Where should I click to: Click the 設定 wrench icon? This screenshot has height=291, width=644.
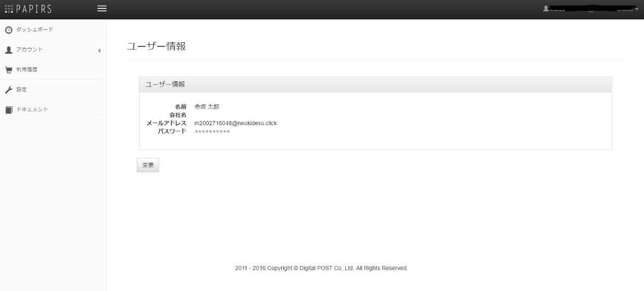point(8,90)
